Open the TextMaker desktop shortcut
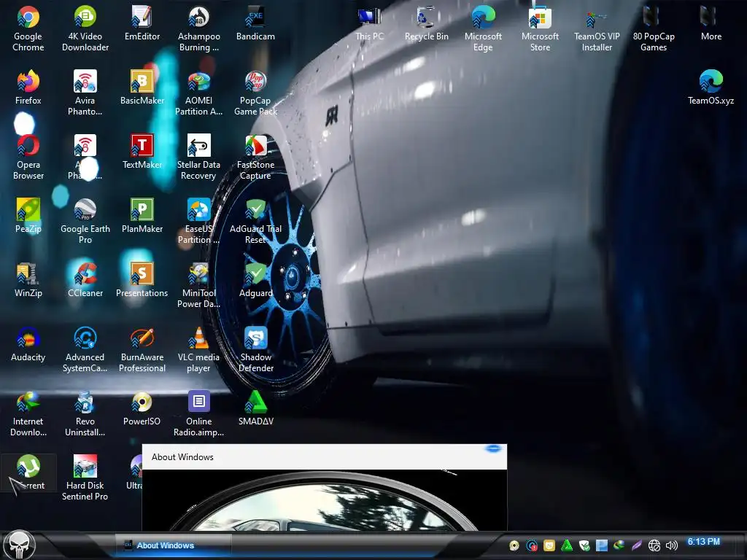This screenshot has width=747, height=560. (142, 152)
